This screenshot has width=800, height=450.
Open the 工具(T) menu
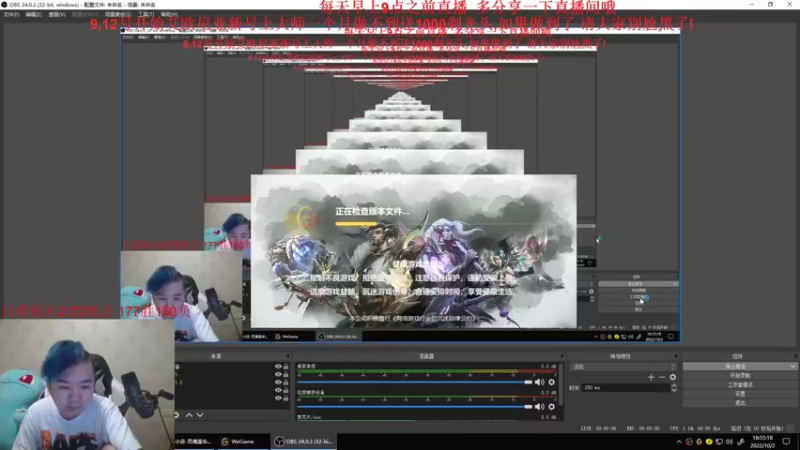tap(146, 15)
